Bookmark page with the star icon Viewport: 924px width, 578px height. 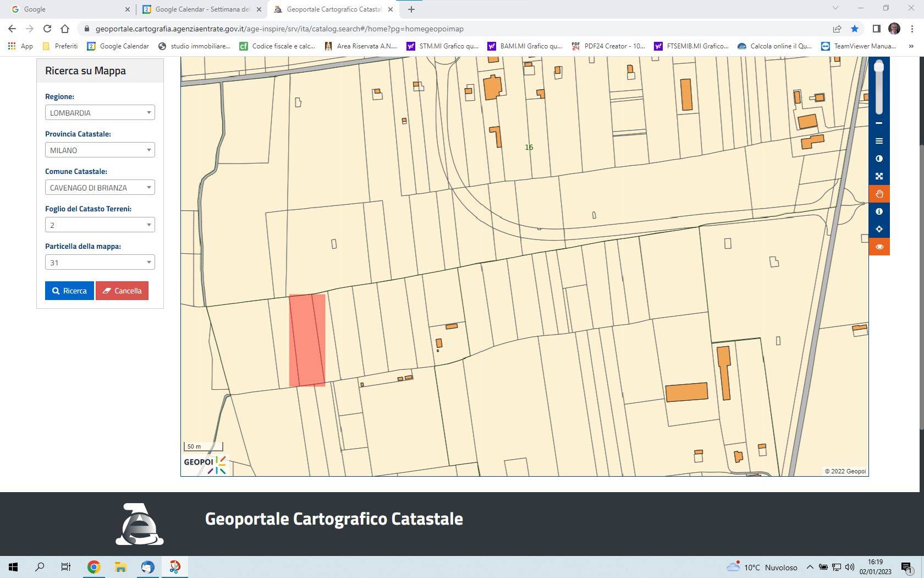pyautogui.click(x=854, y=29)
